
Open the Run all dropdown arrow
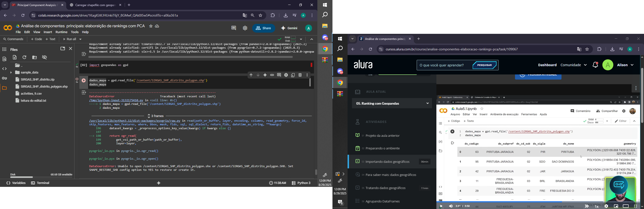[x=80, y=39]
